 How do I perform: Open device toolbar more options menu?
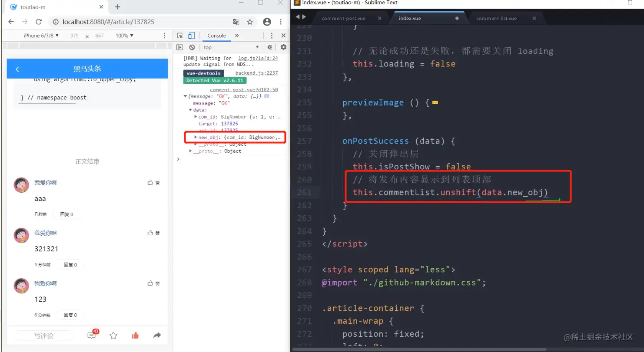[x=164, y=36]
